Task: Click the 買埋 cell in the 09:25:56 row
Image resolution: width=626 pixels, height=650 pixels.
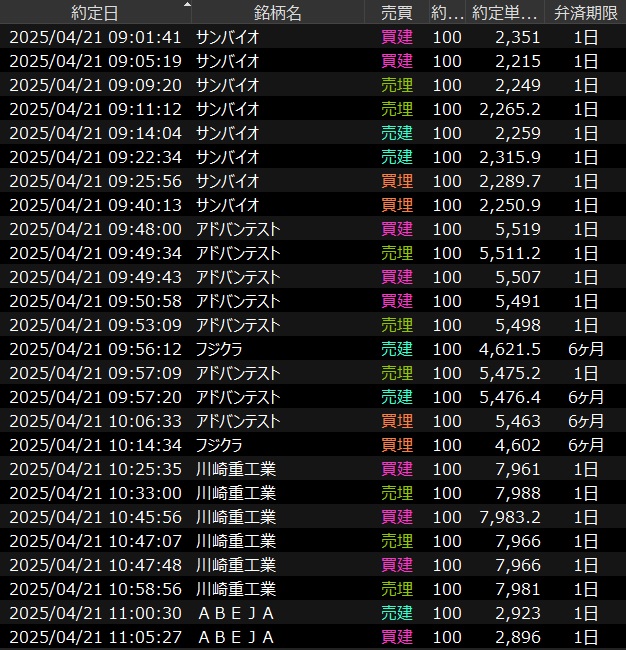Action: pos(397,181)
